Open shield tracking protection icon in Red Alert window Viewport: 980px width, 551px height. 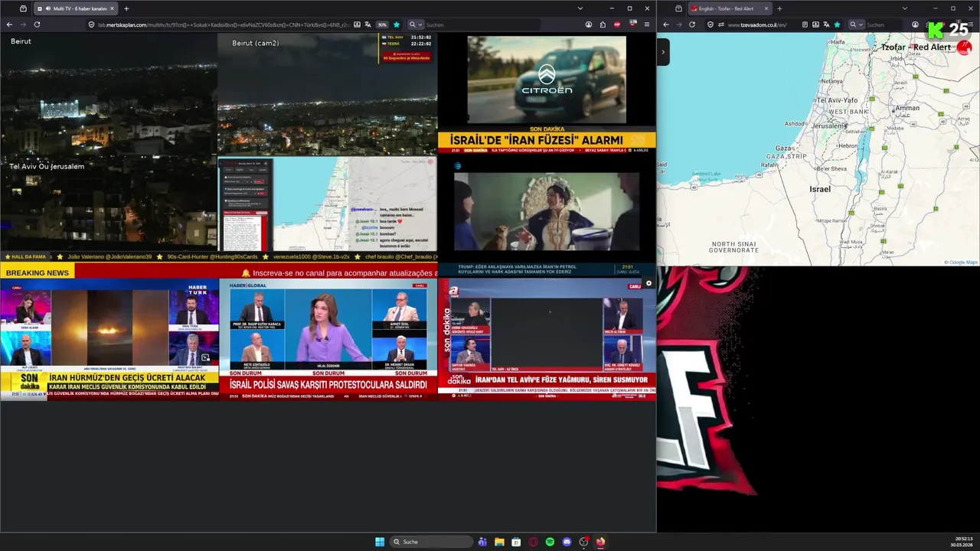710,24
